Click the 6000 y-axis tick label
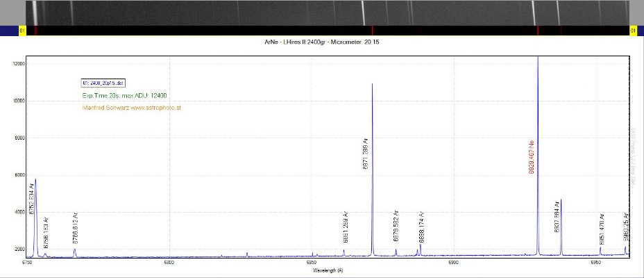 [x=19, y=174]
